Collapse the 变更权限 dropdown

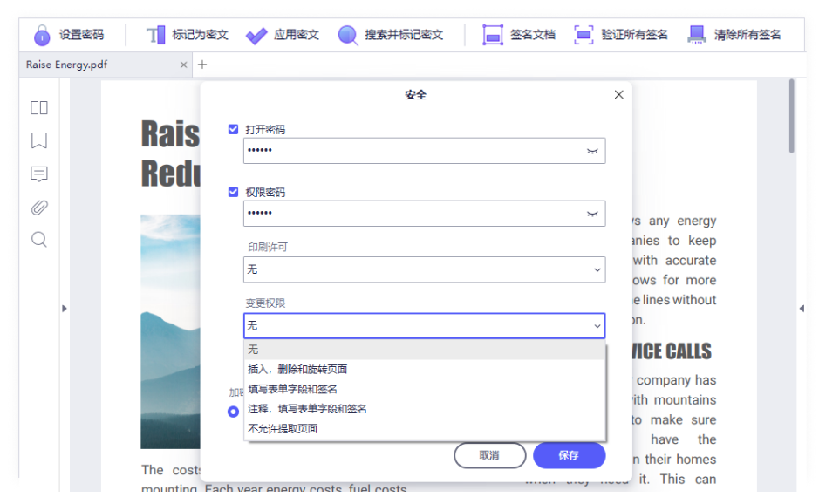pos(597,326)
